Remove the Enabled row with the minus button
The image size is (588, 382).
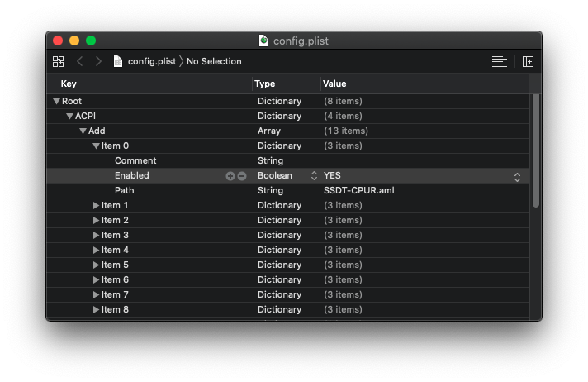coord(242,176)
